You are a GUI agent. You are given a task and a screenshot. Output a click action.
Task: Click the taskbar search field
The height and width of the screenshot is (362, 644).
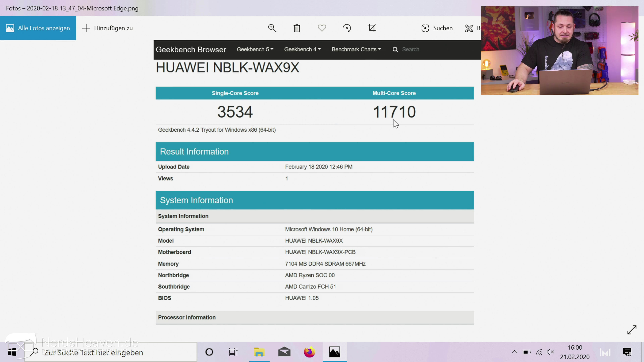pyautogui.click(x=111, y=352)
